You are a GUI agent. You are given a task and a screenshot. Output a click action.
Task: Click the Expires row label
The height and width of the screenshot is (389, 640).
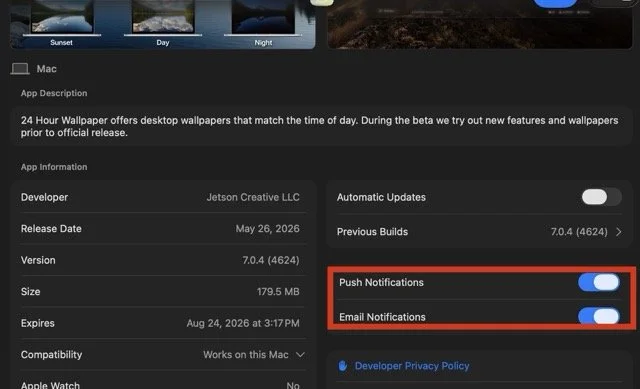tap(38, 323)
